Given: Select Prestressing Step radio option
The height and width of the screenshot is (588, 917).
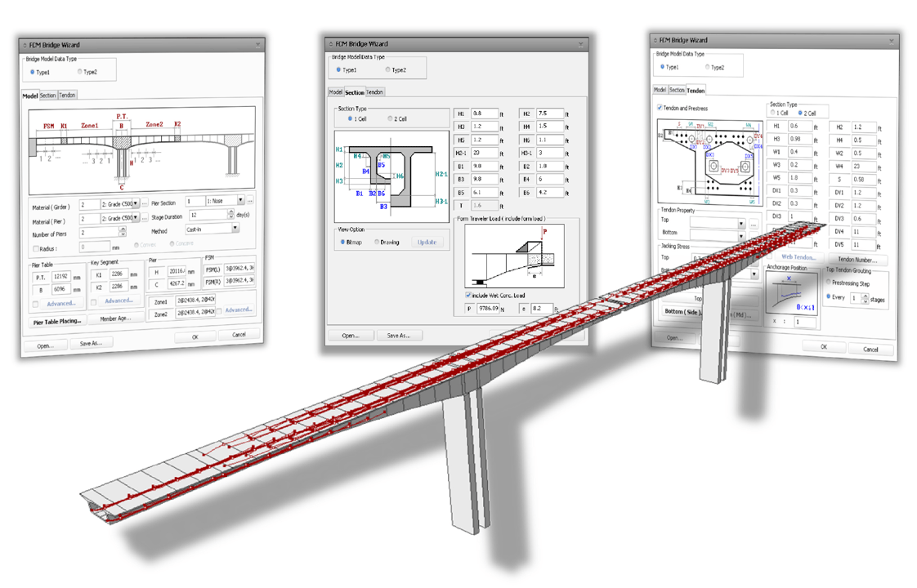Looking at the screenshot, I should point(828,283).
